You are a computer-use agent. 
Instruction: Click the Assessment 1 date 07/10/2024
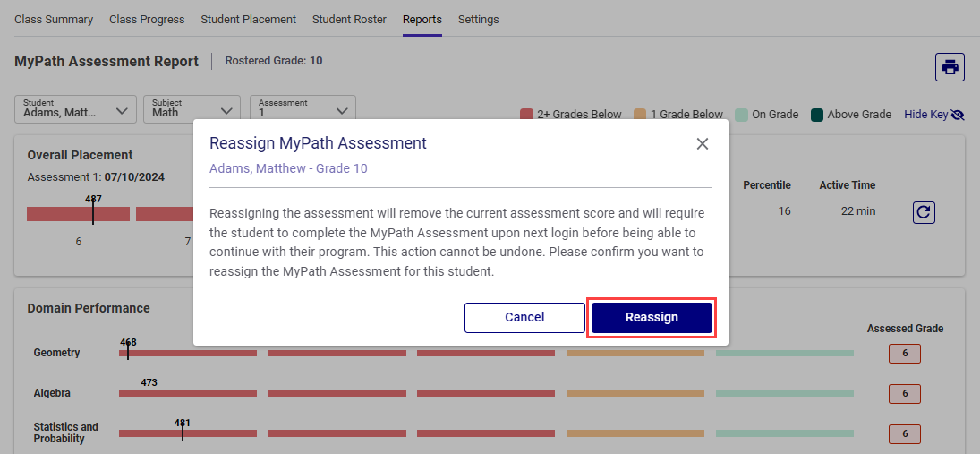click(134, 177)
